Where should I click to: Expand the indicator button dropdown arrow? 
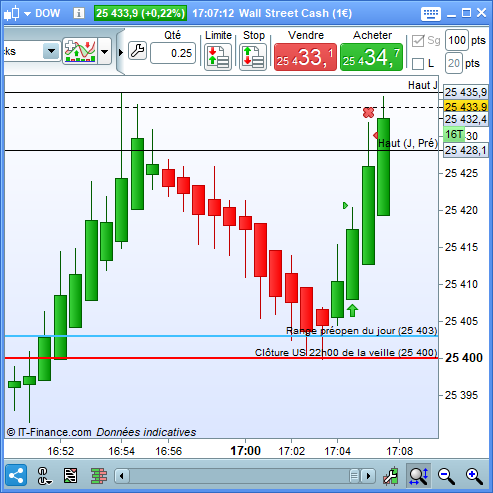104,51
